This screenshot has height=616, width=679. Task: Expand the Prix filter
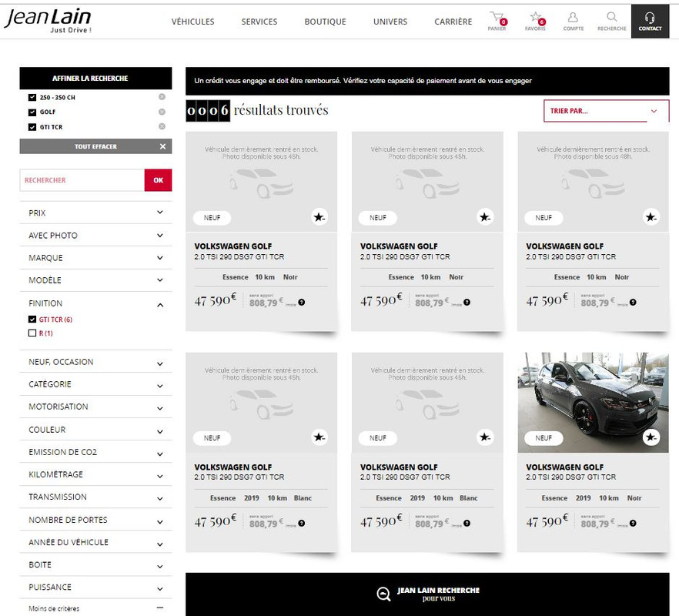[95, 213]
